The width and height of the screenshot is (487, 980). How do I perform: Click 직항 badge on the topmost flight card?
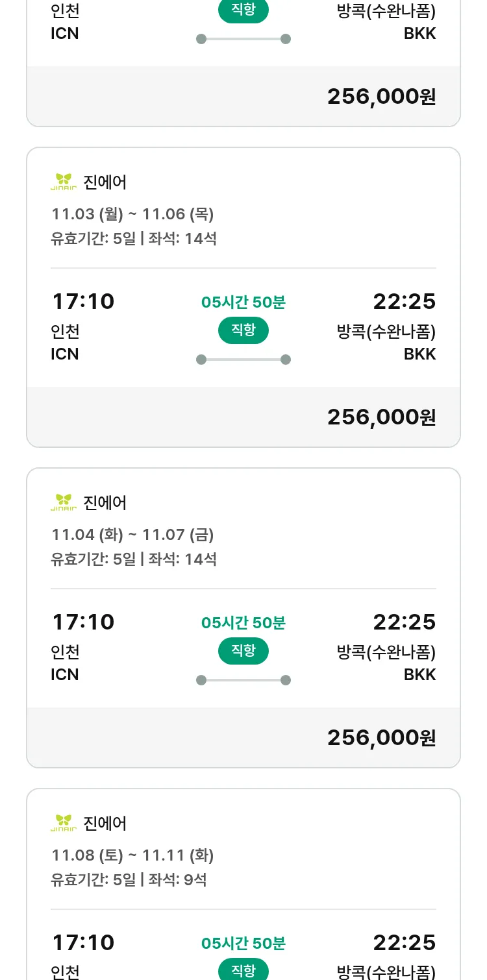tap(243, 10)
